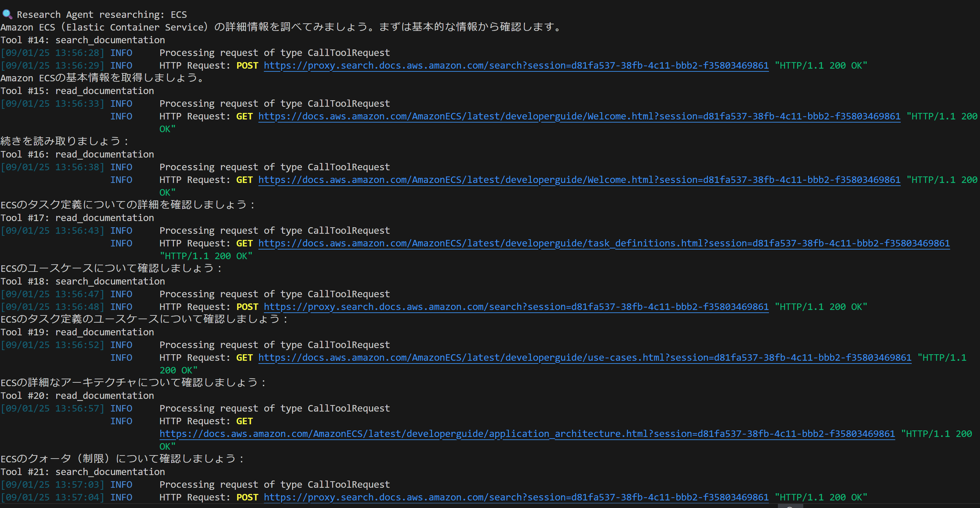Screen dimensions: 980x508
Task: Click the 'Tool #20: read_documentation' line
Action: 77,396
